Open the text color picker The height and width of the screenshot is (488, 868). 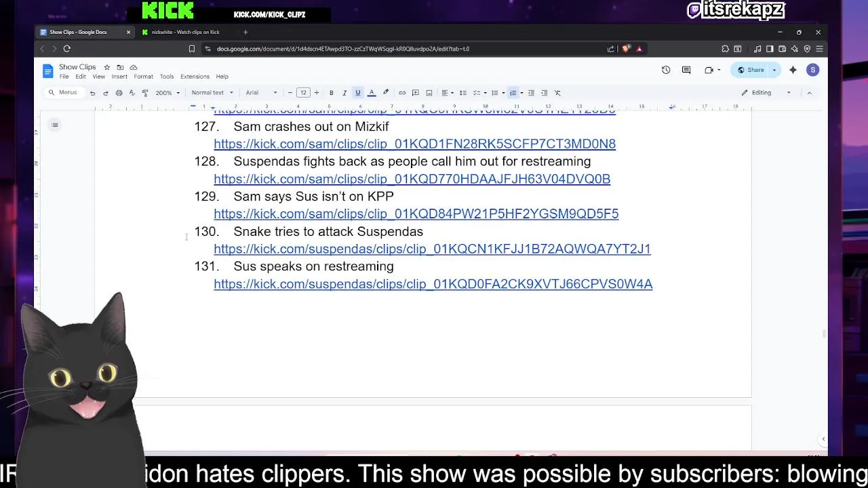pos(372,93)
